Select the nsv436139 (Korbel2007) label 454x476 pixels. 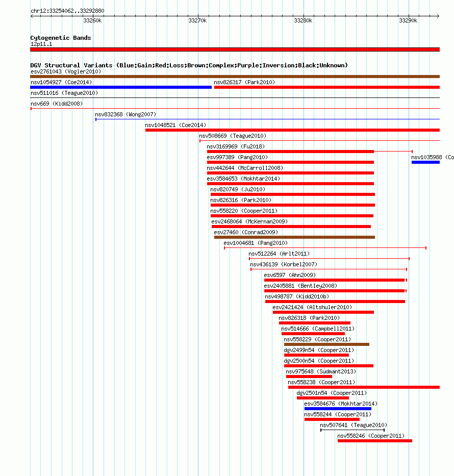coord(284,264)
